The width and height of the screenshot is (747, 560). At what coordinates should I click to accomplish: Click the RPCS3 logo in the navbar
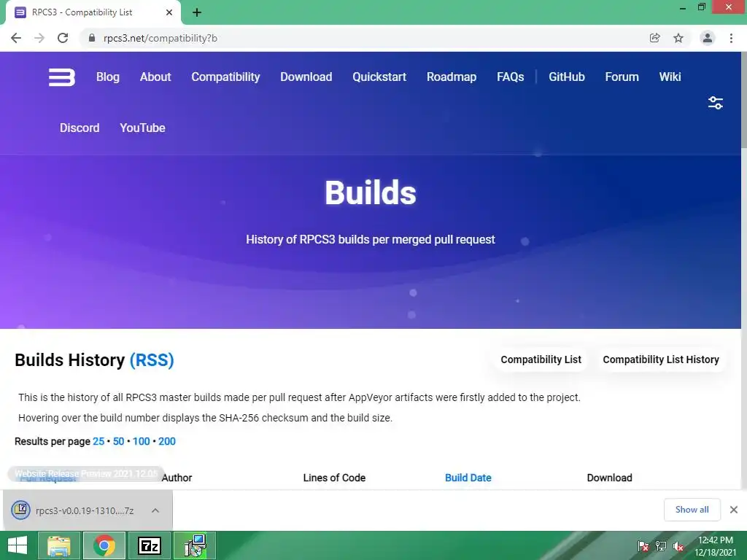point(62,77)
